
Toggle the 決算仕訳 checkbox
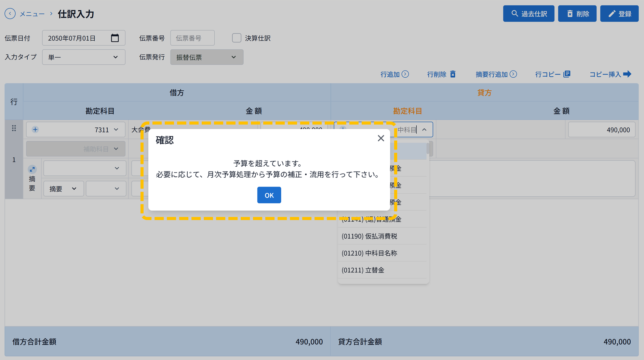point(237,38)
